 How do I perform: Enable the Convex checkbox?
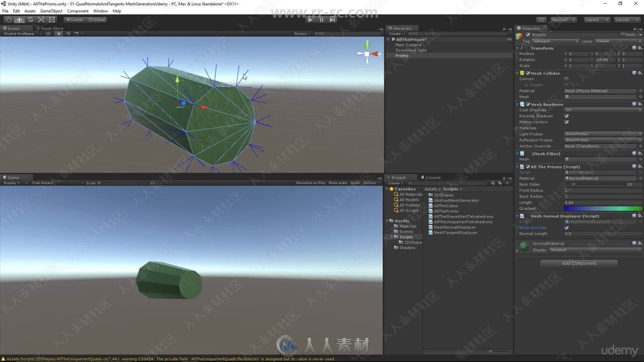567,79
